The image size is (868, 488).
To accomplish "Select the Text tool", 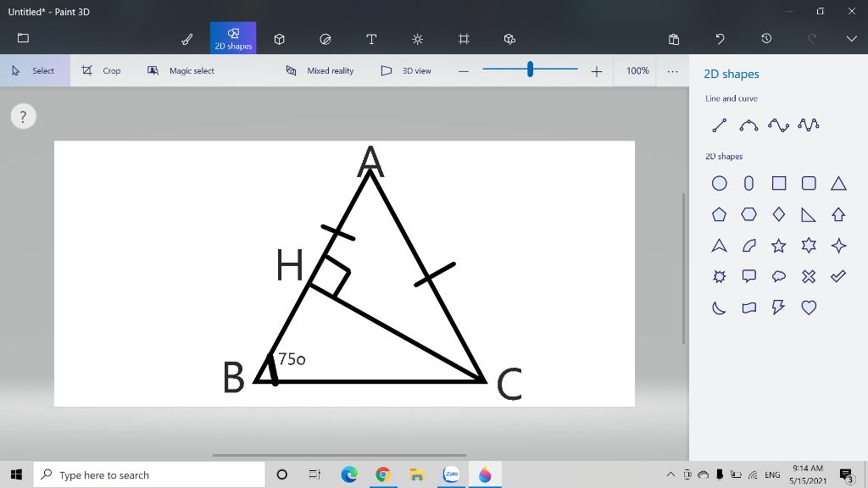I will [371, 39].
